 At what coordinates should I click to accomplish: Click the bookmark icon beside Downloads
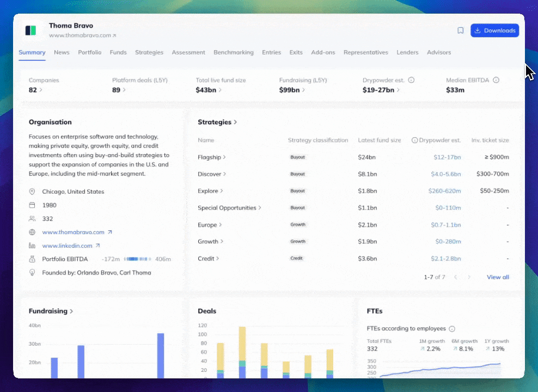pyautogui.click(x=460, y=30)
